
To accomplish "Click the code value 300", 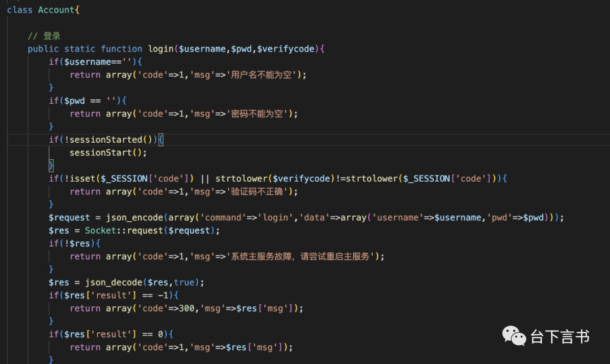I will pyautogui.click(x=177, y=308).
